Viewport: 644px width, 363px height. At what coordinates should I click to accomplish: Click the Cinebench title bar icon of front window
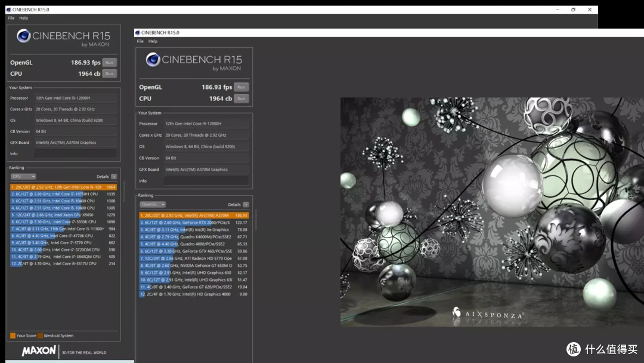click(138, 32)
